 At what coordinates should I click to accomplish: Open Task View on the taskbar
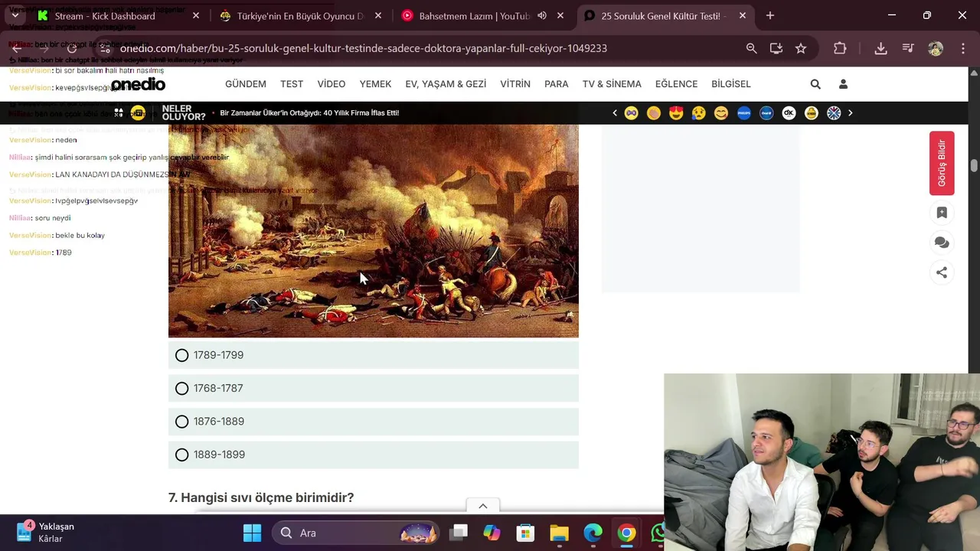tap(459, 533)
